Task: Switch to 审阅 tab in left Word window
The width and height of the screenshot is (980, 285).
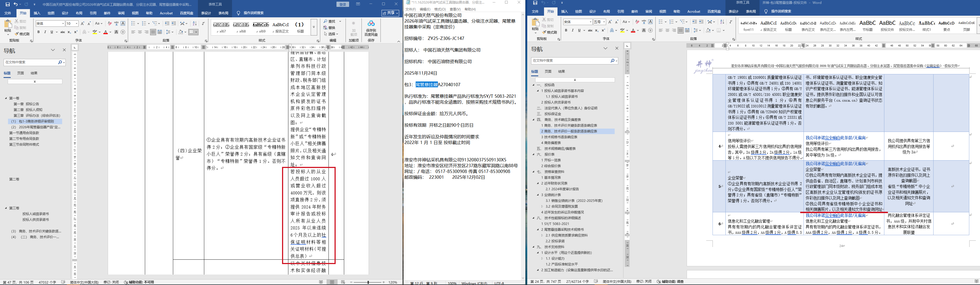Action: [x=121, y=13]
